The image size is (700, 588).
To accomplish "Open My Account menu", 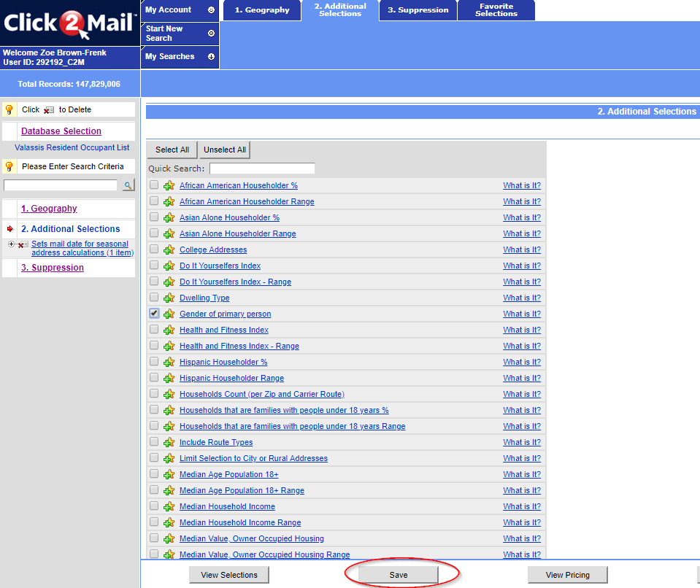I will pyautogui.click(x=180, y=10).
